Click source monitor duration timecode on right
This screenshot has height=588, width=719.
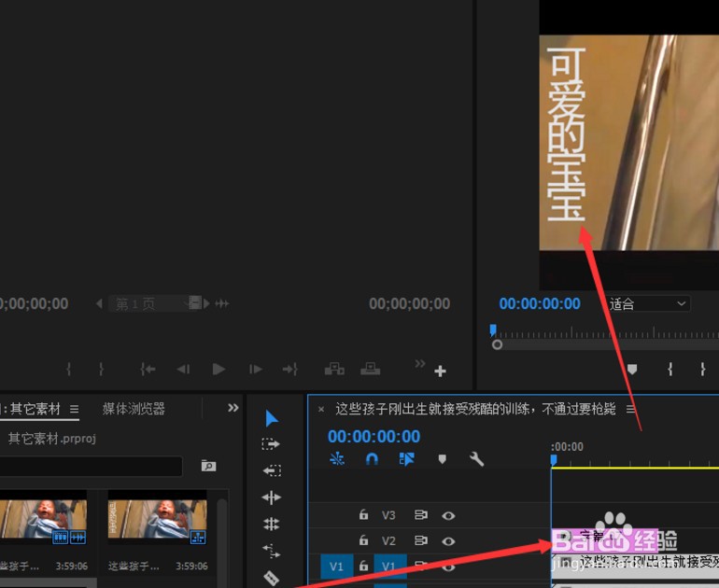pyautogui.click(x=410, y=303)
